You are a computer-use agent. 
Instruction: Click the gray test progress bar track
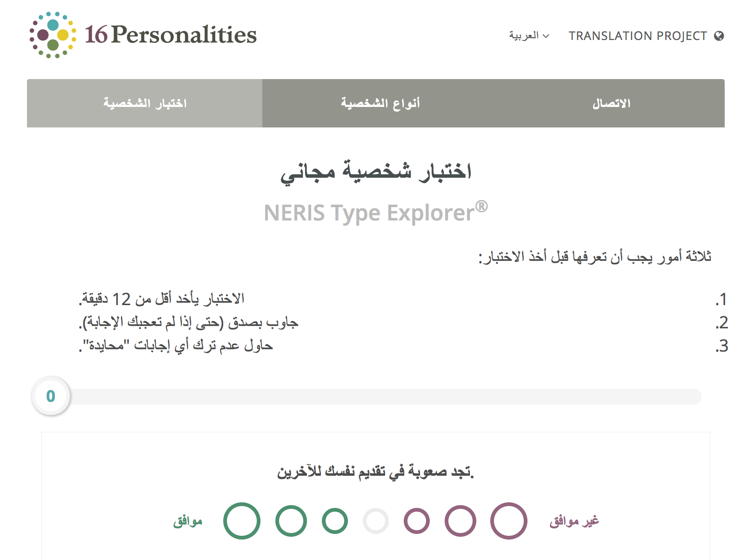[385, 397]
